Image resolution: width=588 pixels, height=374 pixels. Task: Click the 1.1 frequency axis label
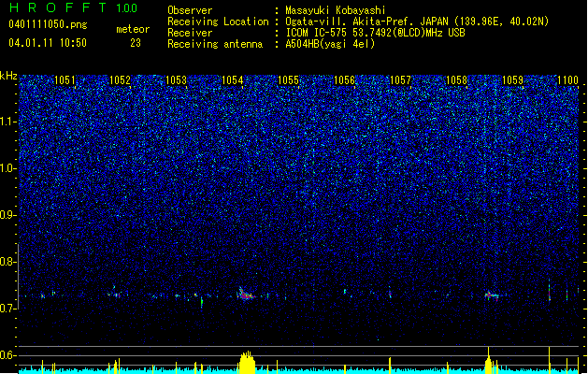[7, 122]
